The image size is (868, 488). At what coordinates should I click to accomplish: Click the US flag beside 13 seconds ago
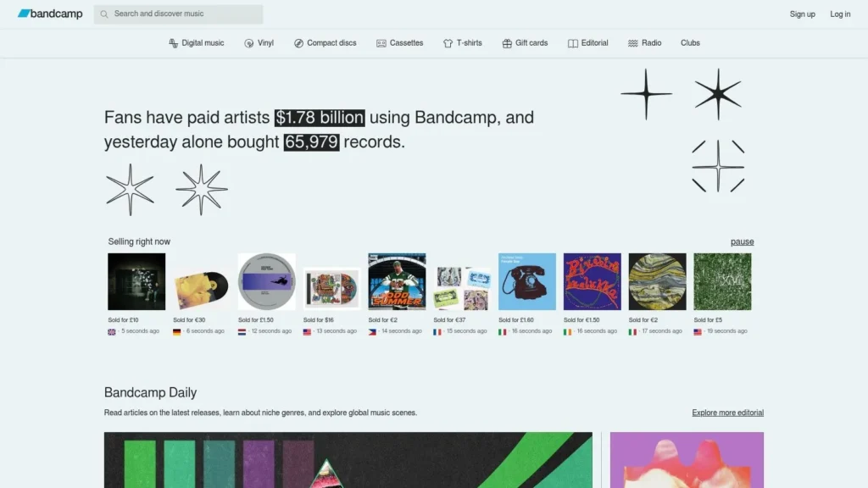pos(307,332)
